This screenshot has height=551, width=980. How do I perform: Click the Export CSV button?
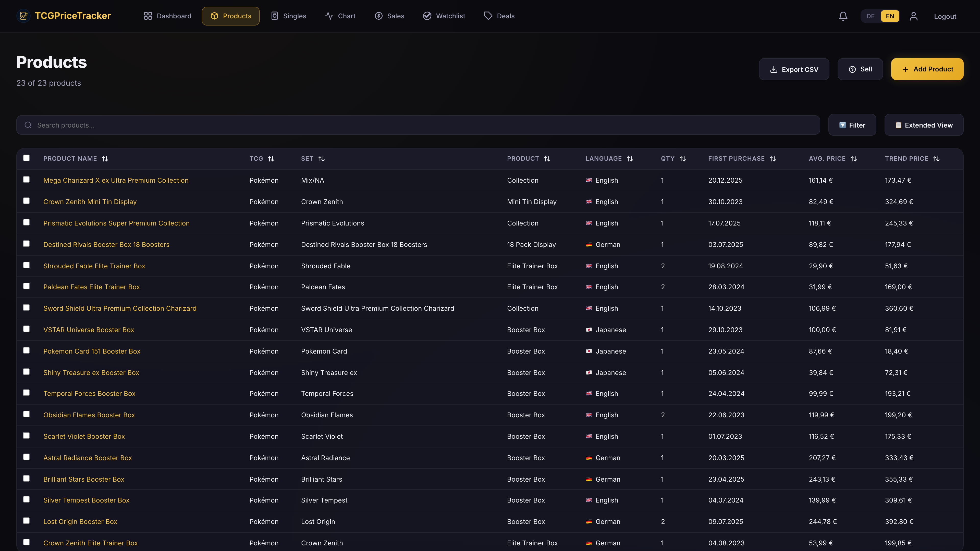point(794,69)
